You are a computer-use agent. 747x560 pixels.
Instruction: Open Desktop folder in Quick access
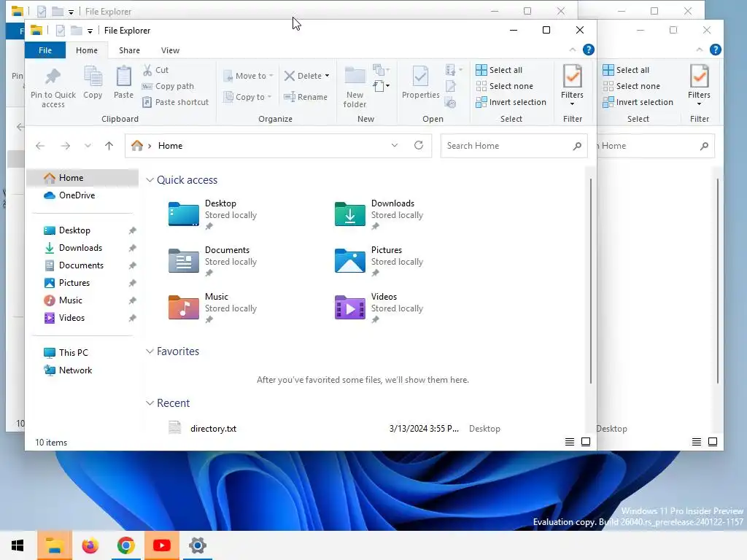213,214
